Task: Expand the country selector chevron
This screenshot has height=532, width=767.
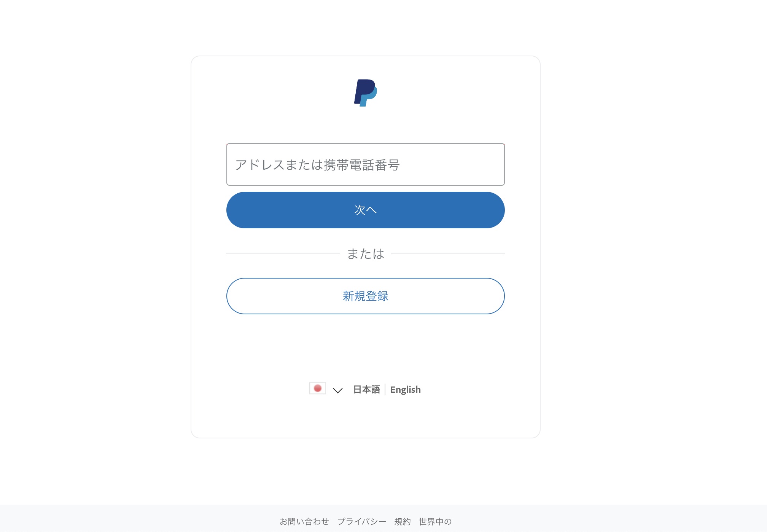Action: coord(338,390)
